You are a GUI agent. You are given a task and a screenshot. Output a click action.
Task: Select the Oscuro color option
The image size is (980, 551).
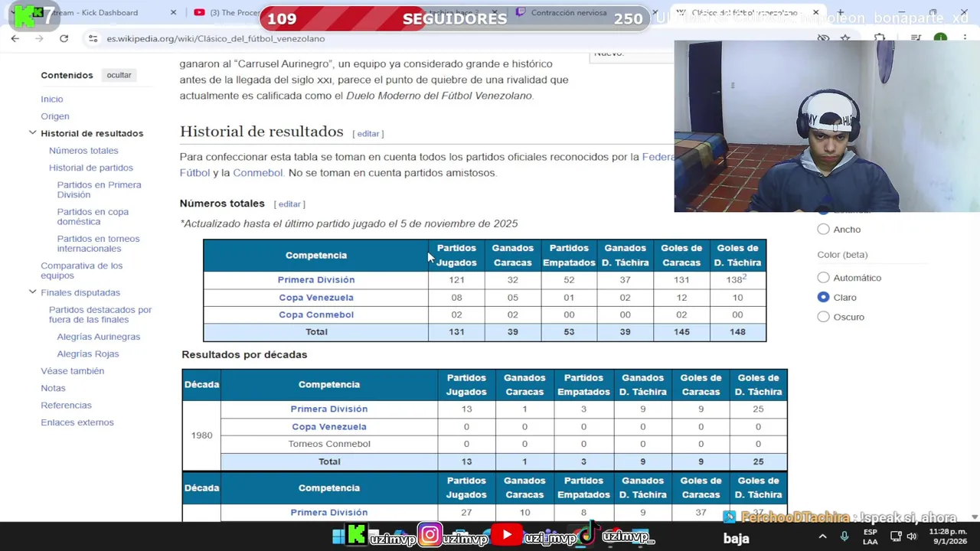[823, 317]
